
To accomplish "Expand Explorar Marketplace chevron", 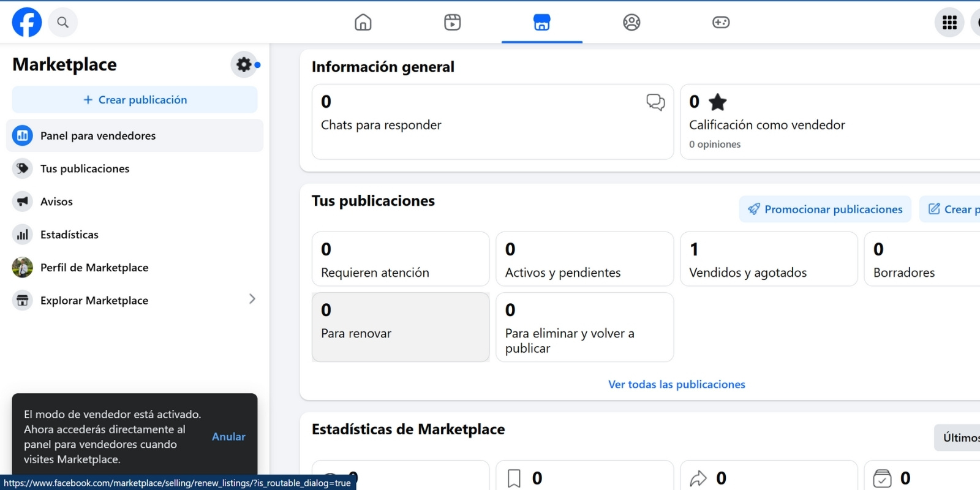I will click(252, 299).
